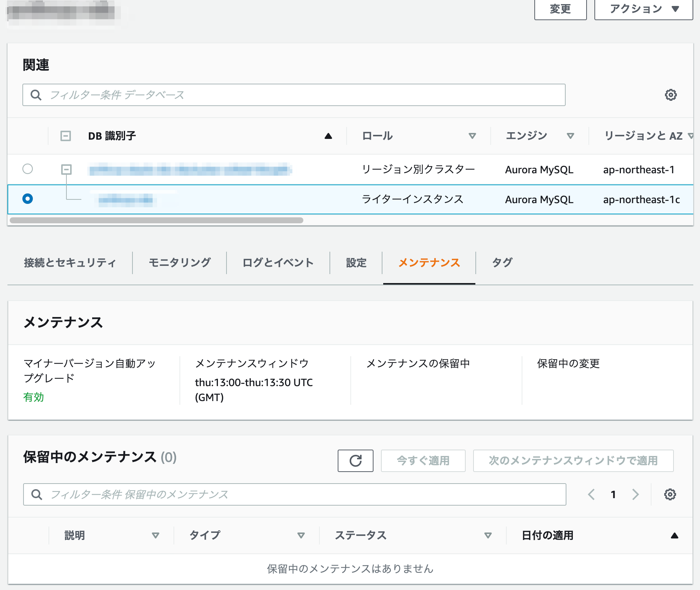Viewport: 700px width, 590px height.
Task: Sort by ロール column dropdown arrow
Action: pos(472,136)
